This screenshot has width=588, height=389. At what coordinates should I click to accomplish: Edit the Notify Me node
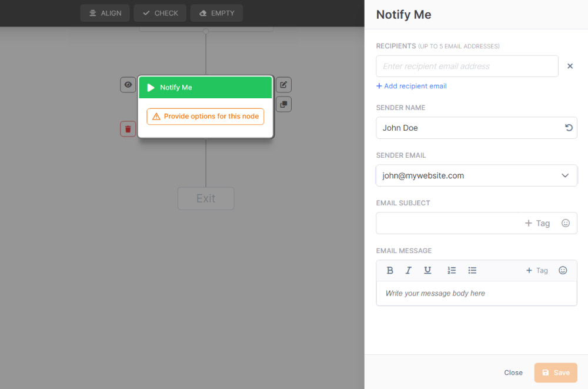(x=283, y=85)
